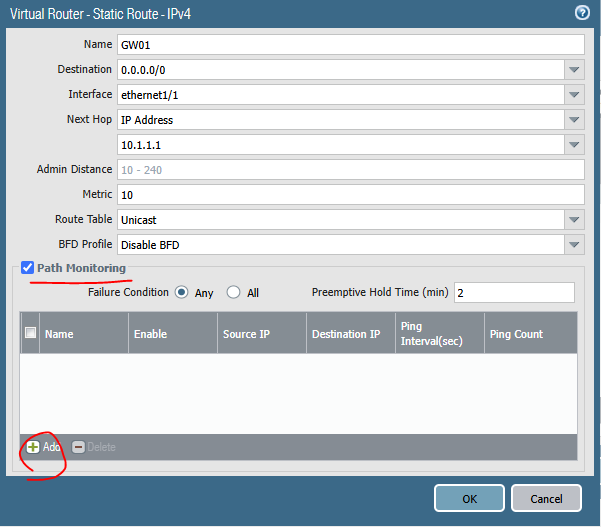Open the 10.1.1.1 address dropdown arrow

[574, 145]
